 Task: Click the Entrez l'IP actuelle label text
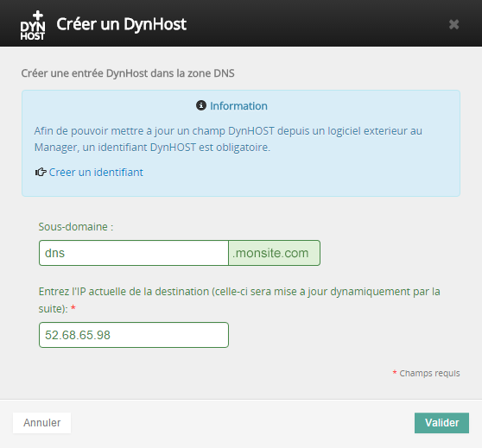coord(239,300)
